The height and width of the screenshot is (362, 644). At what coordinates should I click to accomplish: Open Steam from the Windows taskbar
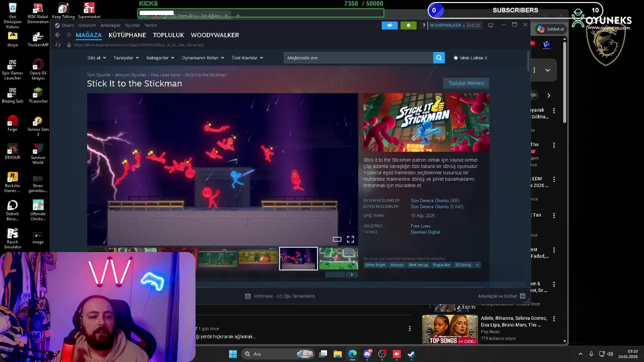(411, 354)
